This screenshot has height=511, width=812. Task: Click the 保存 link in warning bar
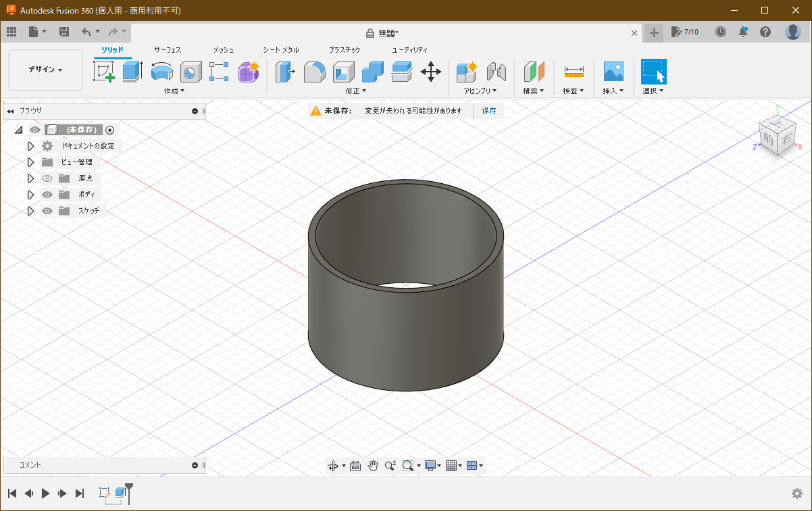click(x=489, y=111)
